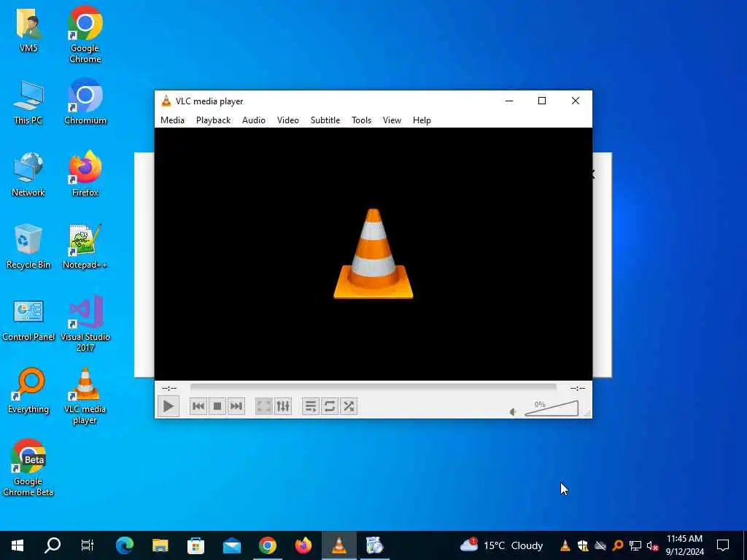Open the Windows Start menu
The width and height of the screenshot is (747, 560).
18,545
